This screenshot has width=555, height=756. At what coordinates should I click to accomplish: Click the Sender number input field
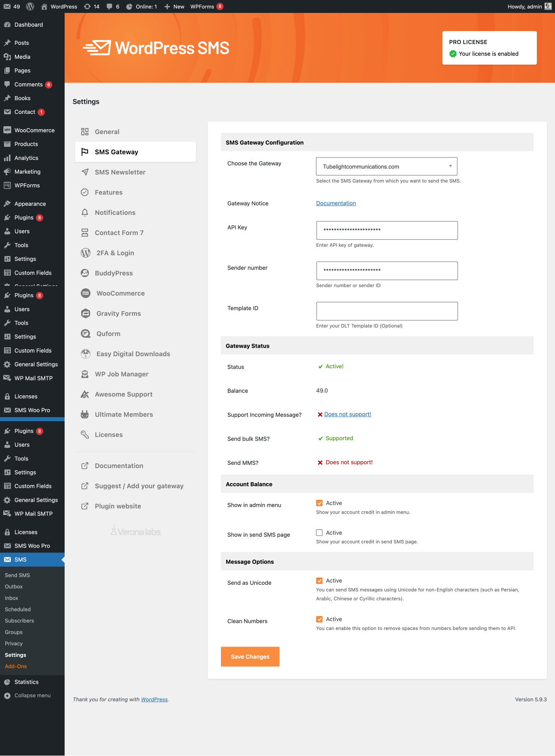tap(387, 271)
